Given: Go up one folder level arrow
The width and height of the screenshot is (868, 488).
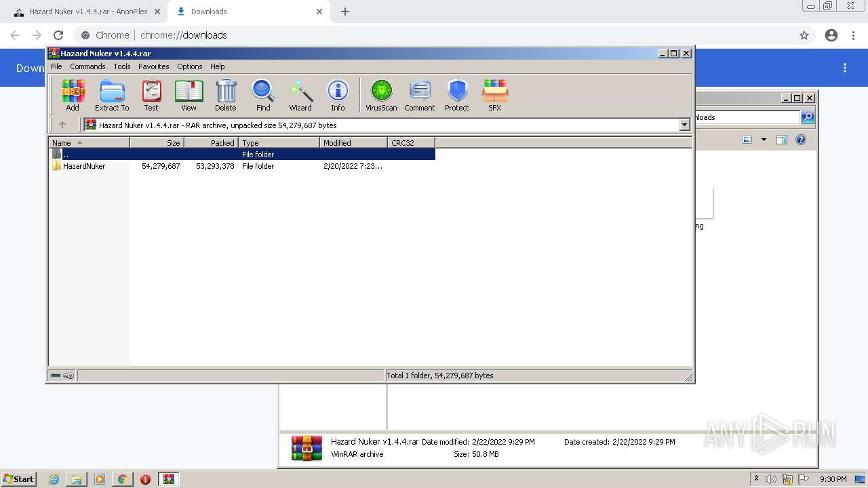Looking at the screenshot, I should [x=62, y=125].
